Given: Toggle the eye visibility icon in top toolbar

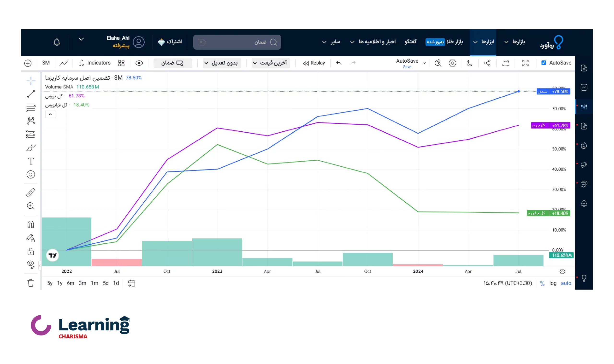Looking at the screenshot, I should [139, 63].
